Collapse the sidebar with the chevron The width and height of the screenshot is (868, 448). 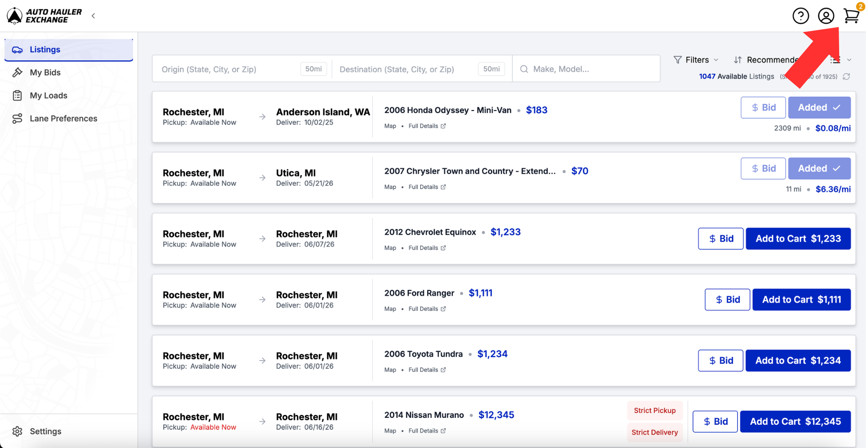click(x=93, y=16)
